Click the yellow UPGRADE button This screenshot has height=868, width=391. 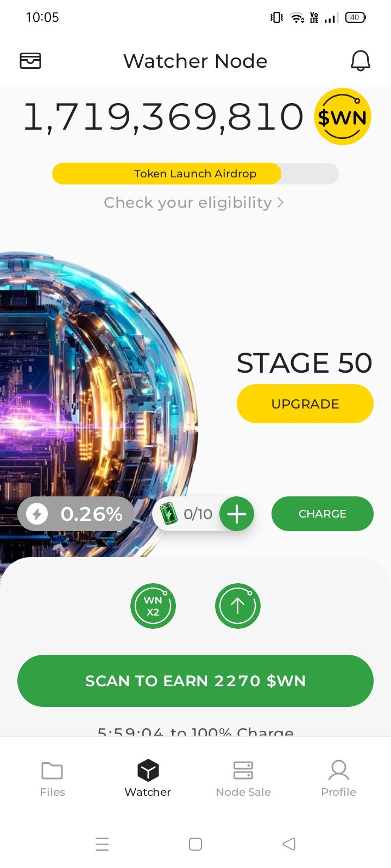305,404
